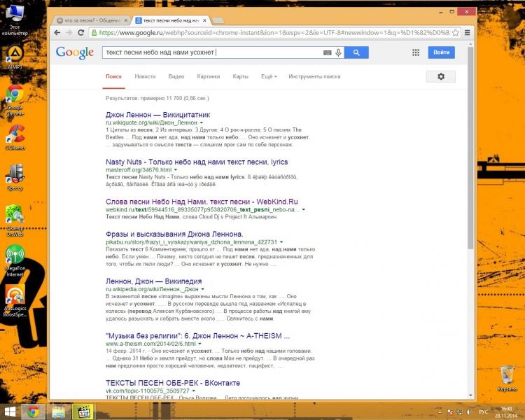Image resolution: width=525 pixels, height=420 pixels.
Task: Select the 'Этот компьютер' desktop icon
Action: [15, 20]
